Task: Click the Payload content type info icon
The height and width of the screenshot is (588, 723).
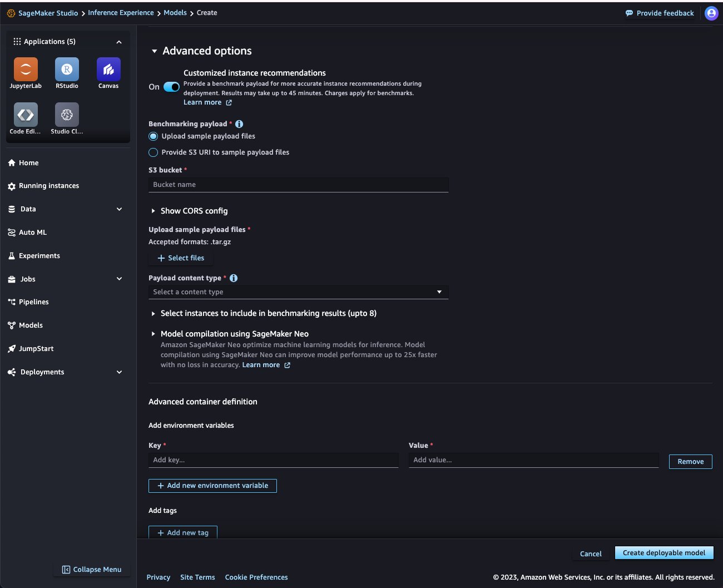Action: (234, 278)
